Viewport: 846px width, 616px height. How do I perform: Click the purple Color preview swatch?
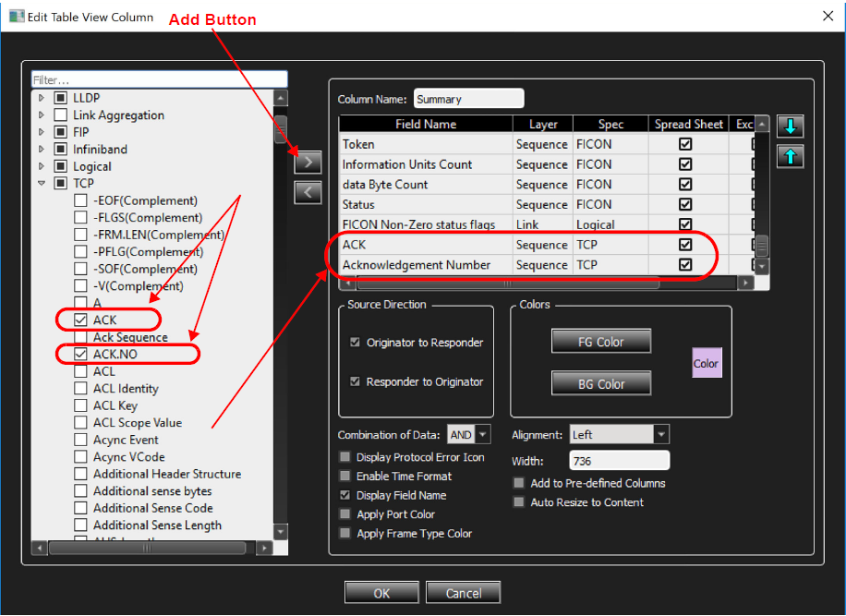[707, 363]
